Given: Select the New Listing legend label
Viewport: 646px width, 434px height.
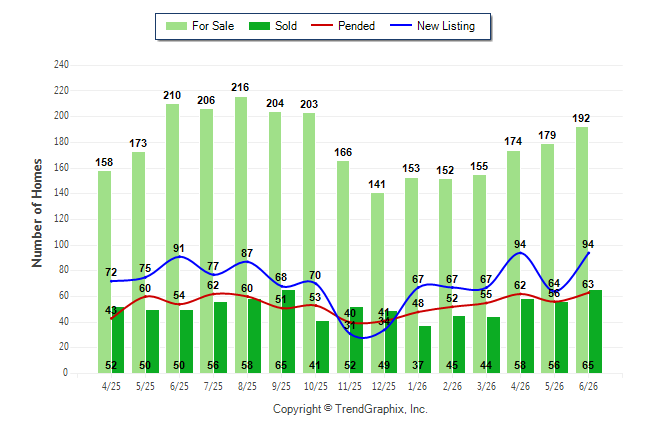Looking at the screenshot, I should coord(446,26).
